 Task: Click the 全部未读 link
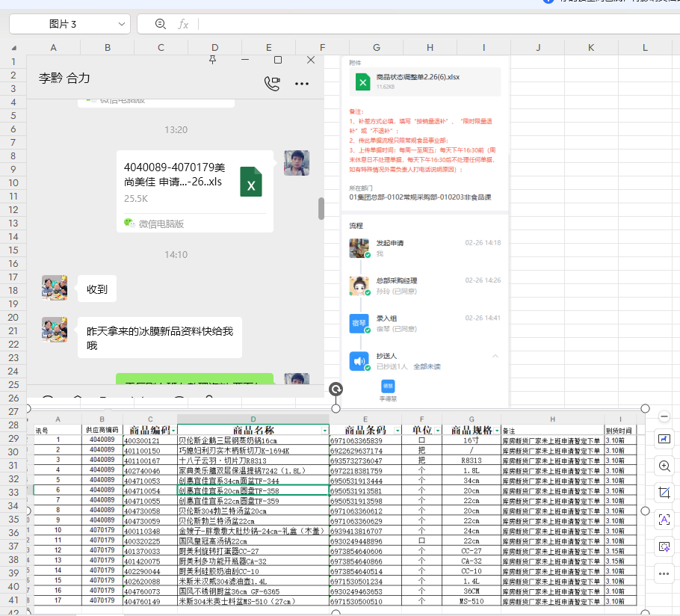(428, 366)
